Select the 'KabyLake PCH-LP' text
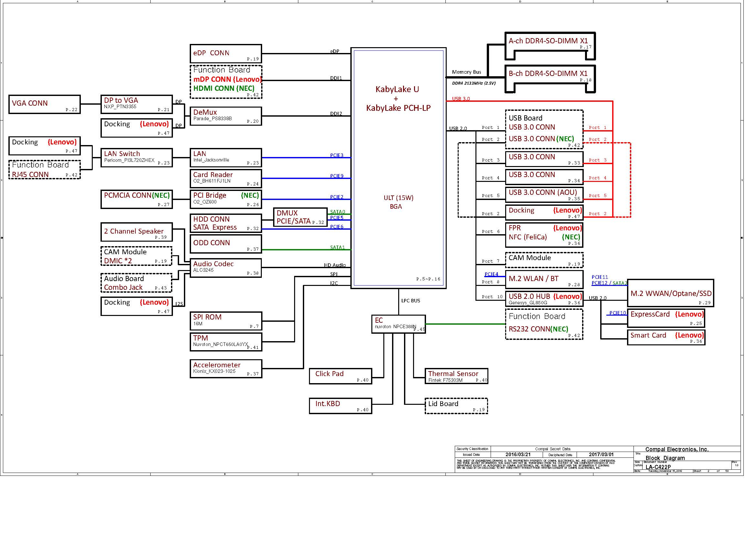The width and height of the screenshot is (756, 534). (399, 108)
